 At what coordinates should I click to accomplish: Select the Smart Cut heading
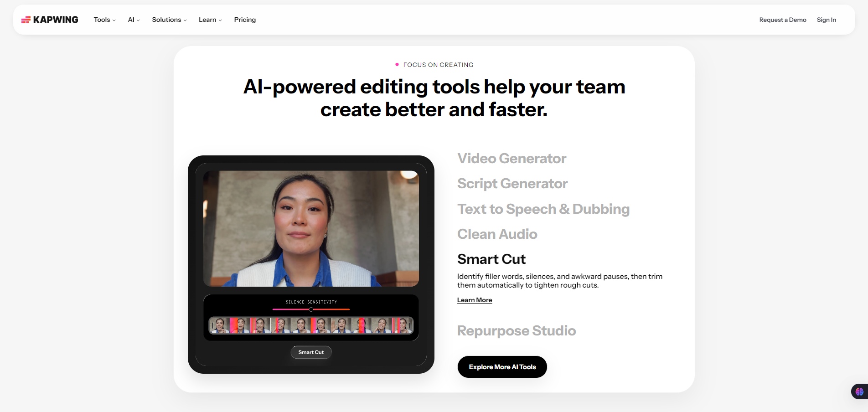coord(491,259)
